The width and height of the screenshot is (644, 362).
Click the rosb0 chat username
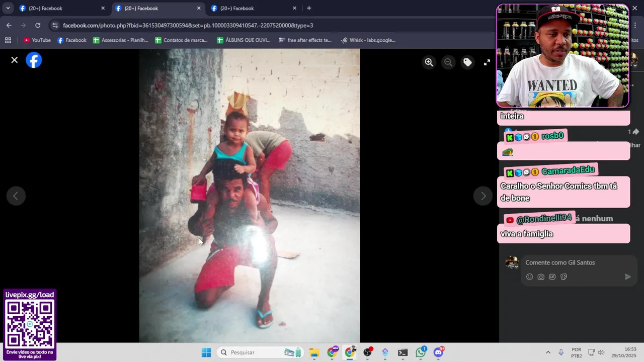(x=552, y=136)
